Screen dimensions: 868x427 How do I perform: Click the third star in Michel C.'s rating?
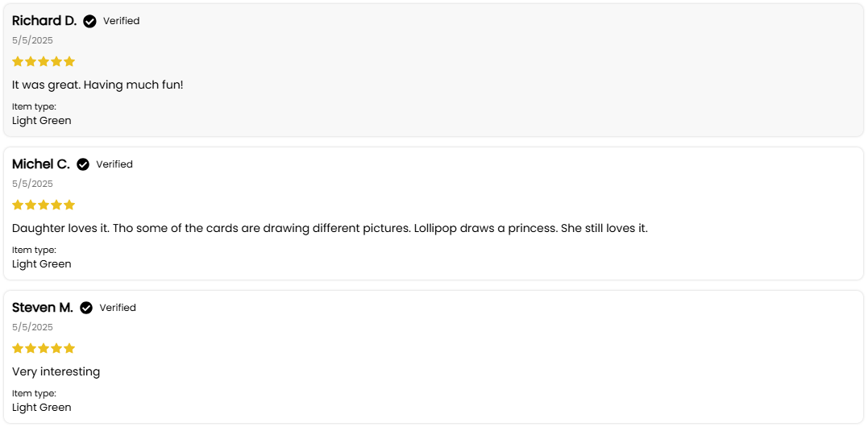[44, 205]
